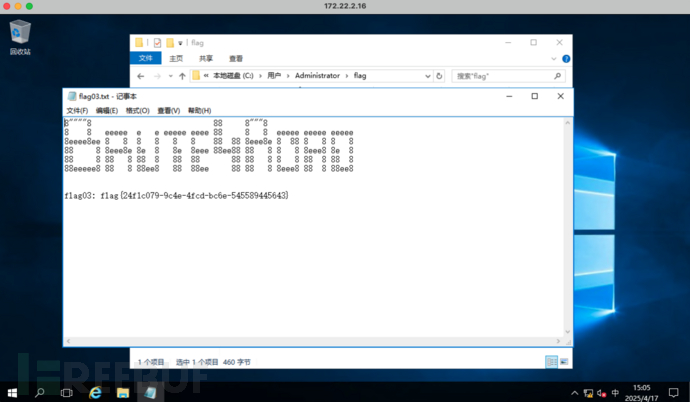Screen dimensions: 690x402
Task: Go forward in Explorer navigation
Action: coord(157,76)
